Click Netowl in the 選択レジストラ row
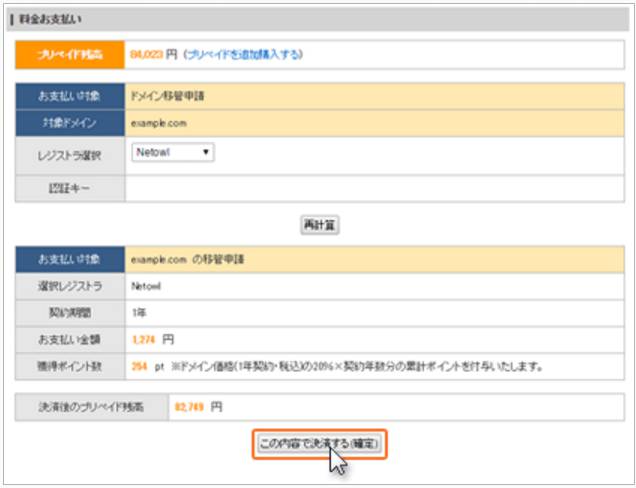636x488 pixels. tap(146, 286)
